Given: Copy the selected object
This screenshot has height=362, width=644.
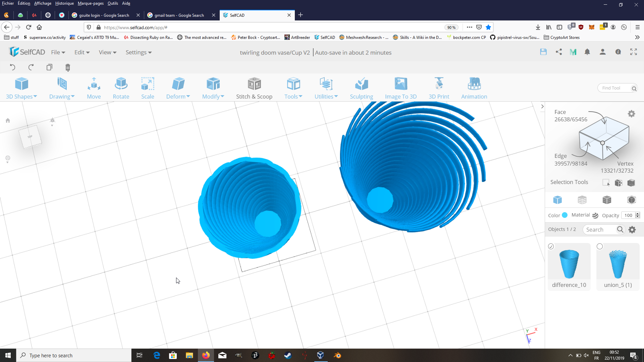Looking at the screenshot, I should 49,67.
